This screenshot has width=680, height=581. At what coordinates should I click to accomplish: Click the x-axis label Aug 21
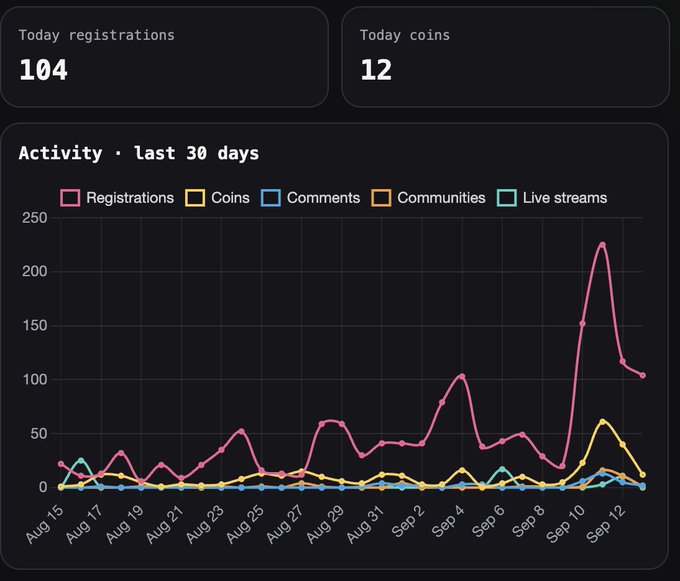pos(165,525)
